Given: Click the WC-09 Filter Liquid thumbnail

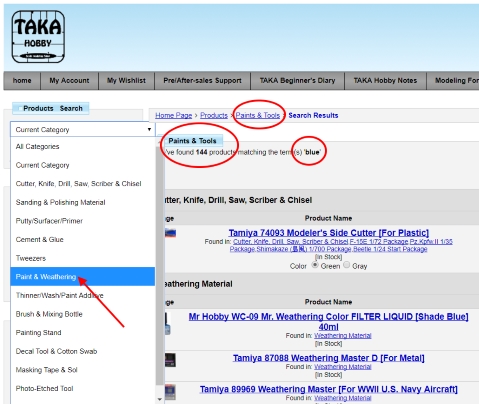Looking at the screenshot, I should coord(168,323).
